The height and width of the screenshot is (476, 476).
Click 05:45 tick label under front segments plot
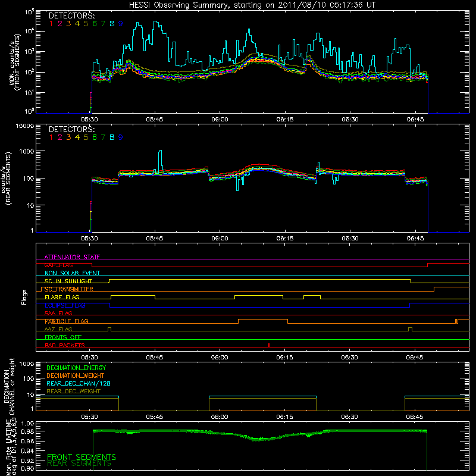pos(155,120)
